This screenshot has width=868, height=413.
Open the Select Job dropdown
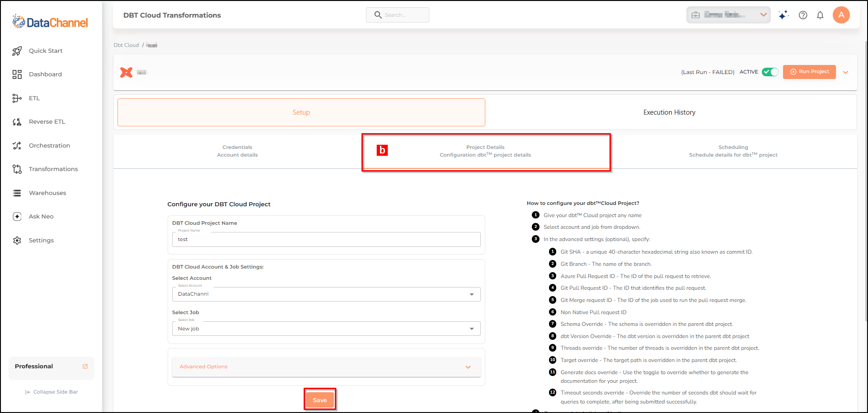326,329
